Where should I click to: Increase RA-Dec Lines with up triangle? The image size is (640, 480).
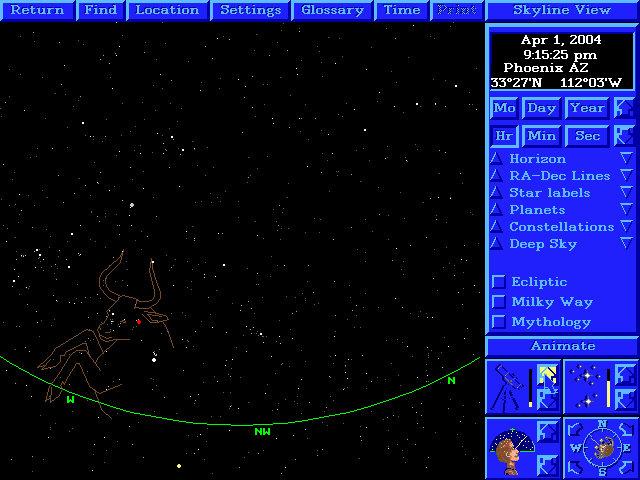pyautogui.click(x=496, y=176)
